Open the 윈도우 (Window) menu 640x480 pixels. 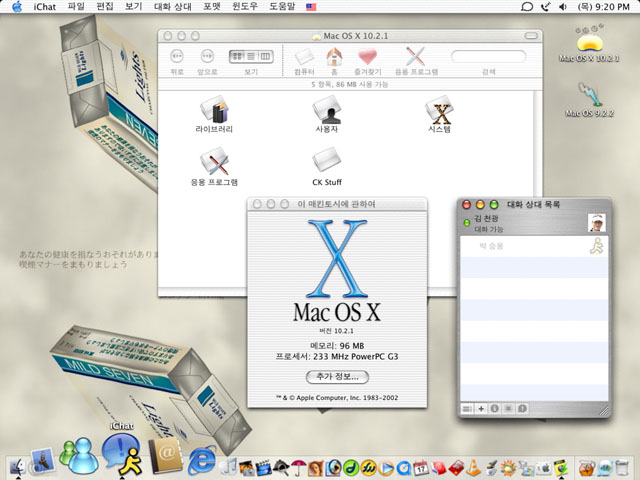(x=244, y=7)
